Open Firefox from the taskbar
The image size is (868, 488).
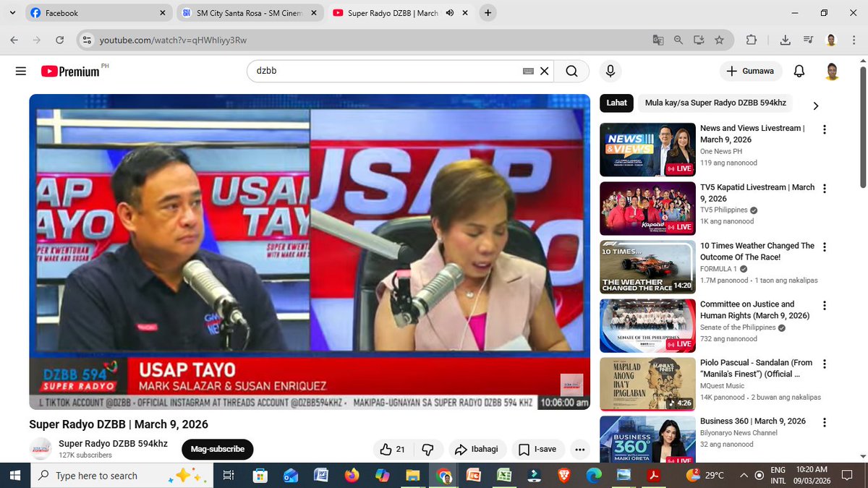(x=351, y=475)
